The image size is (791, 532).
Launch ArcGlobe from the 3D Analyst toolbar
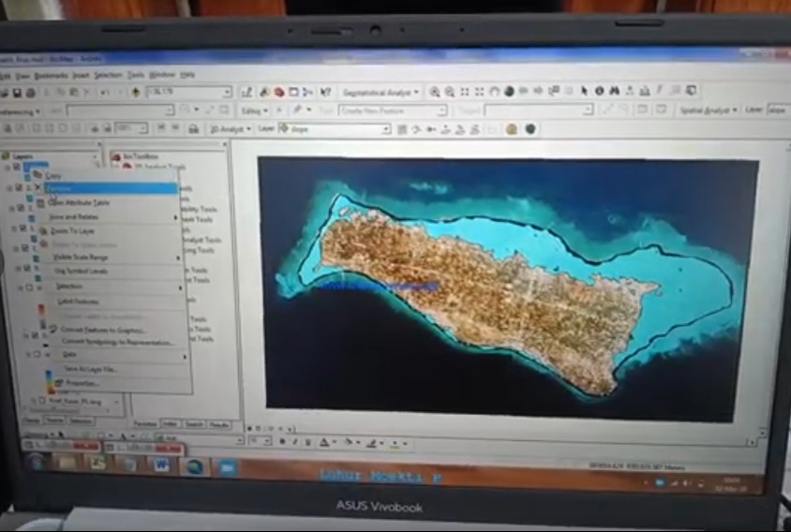pyautogui.click(x=530, y=129)
